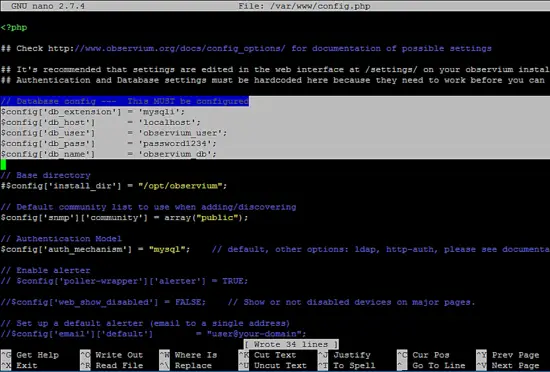Image resolution: width=550 pixels, height=372 pixels.
Task: Click the ^T To Spell shortcut
Action: tap(347, 365)
